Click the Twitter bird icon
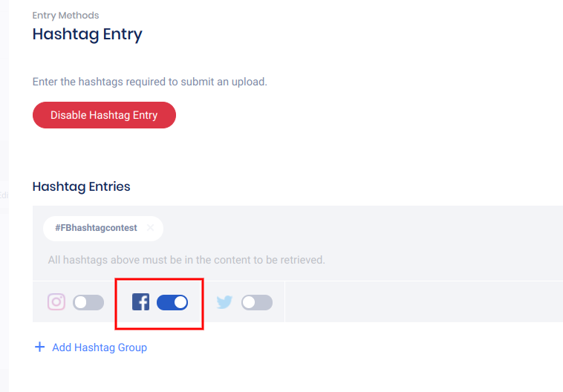 (224, 302)
